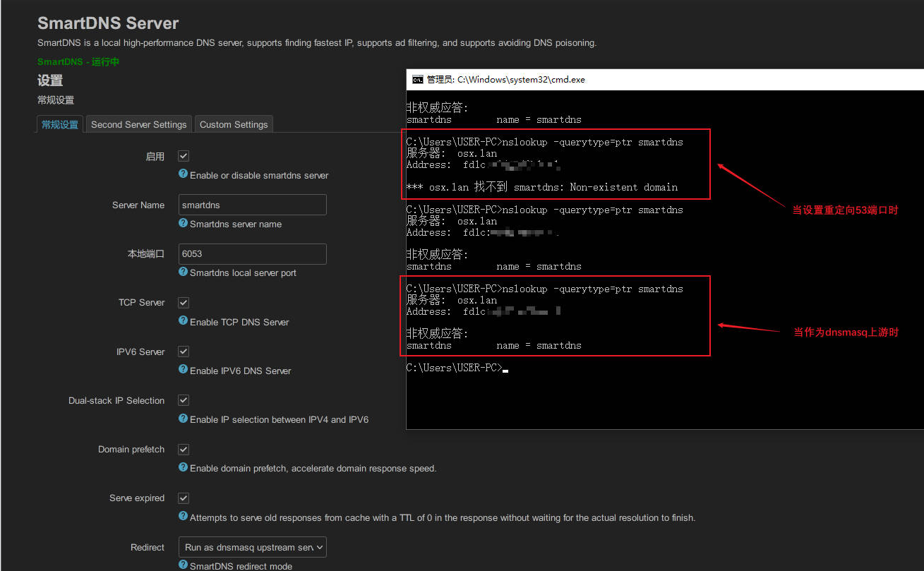The image size is (924, 571).
Task: Click the 'SmartDNS - 运行中' status text
Action: tap(78, 62)
